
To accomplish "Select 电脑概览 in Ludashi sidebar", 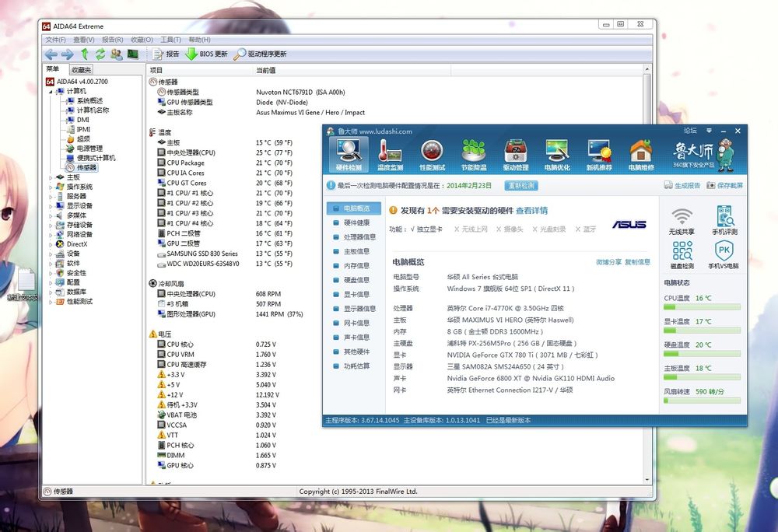I will (353, 208).
